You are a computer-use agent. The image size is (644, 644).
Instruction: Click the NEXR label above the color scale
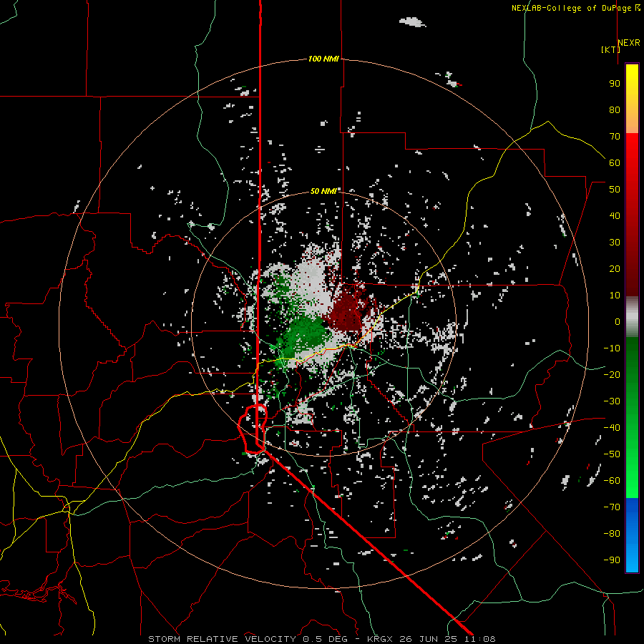[628, 43]
